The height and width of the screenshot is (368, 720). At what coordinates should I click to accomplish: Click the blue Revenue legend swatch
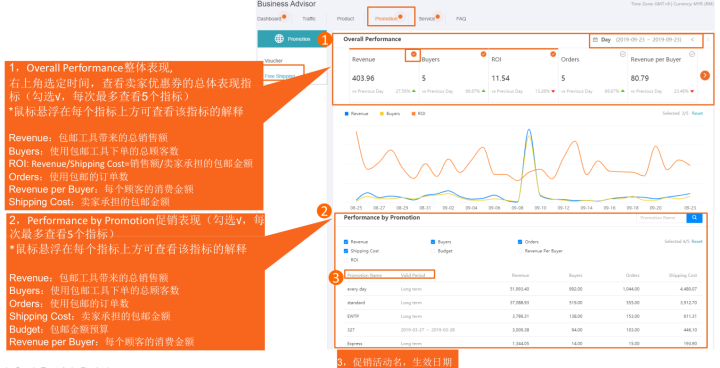[346, 113]
